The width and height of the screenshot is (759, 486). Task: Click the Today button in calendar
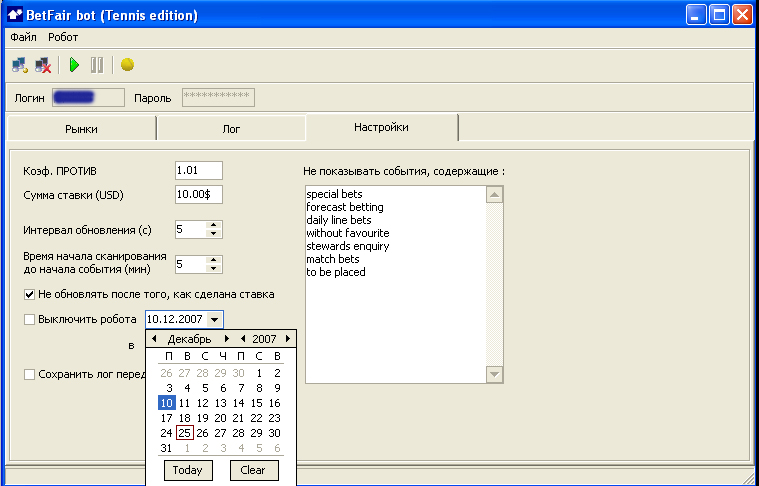[x=187, y=470]
